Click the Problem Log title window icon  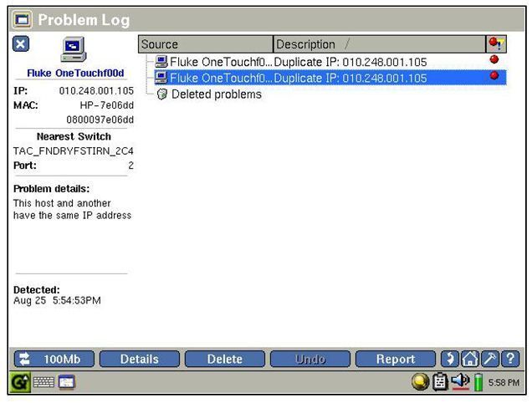23,20
